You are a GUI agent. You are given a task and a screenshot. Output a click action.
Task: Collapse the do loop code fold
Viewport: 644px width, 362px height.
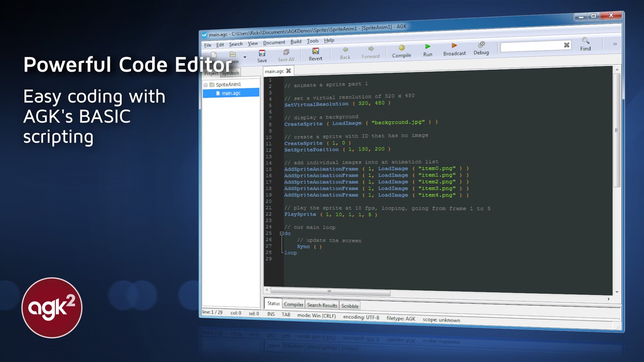click(282, 233)
